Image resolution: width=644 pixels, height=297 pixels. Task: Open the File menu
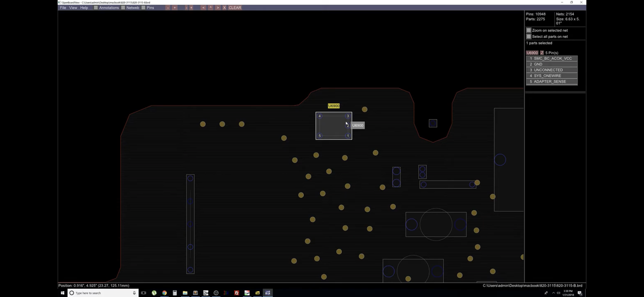(x=63, y=8)
